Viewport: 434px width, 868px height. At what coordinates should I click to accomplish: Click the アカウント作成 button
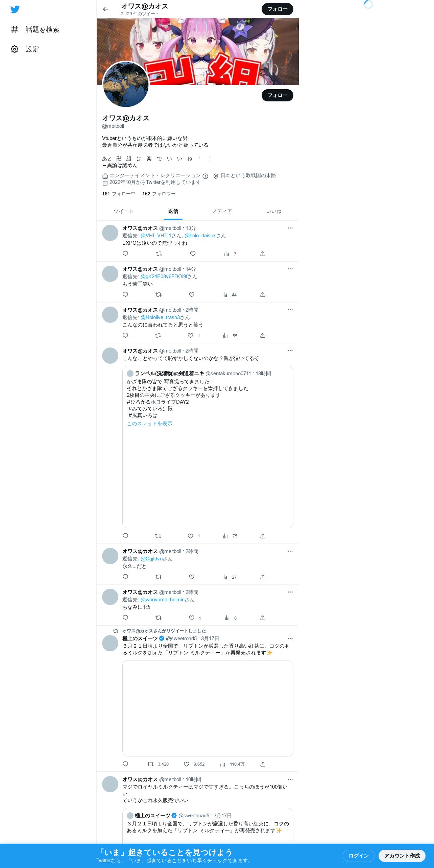[x=402, y=856]
